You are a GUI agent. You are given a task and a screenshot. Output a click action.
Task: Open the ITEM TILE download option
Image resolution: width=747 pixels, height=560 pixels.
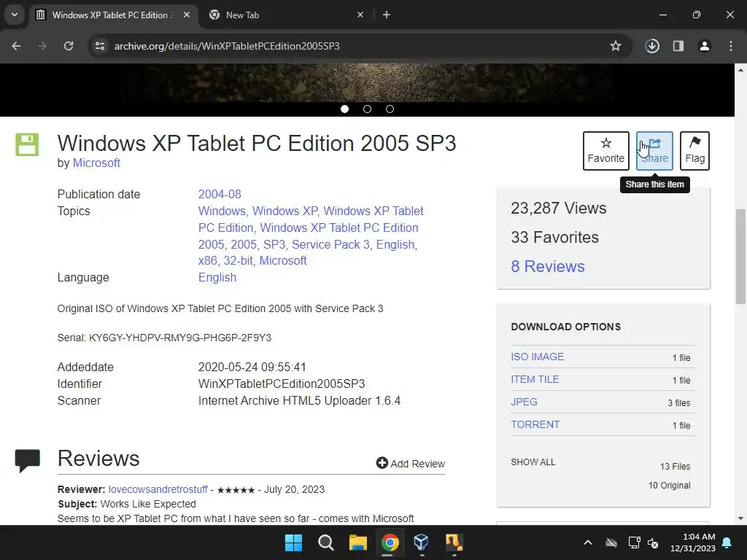tap(535, 379)
